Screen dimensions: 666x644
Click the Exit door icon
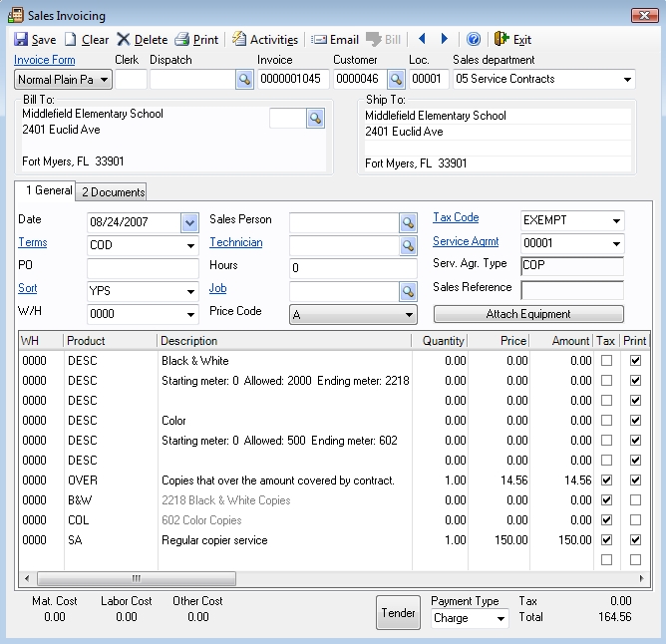pyautogui.click(x=501, y=39)
